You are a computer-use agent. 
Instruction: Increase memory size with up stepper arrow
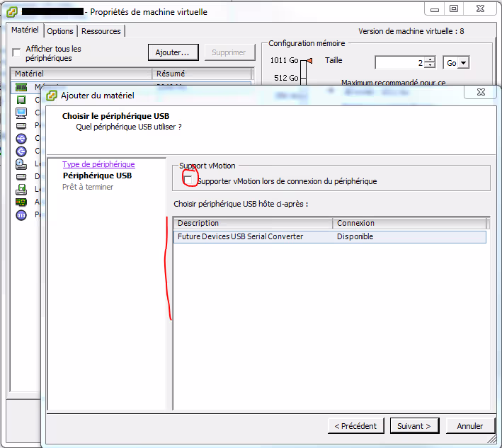(429, 59)
